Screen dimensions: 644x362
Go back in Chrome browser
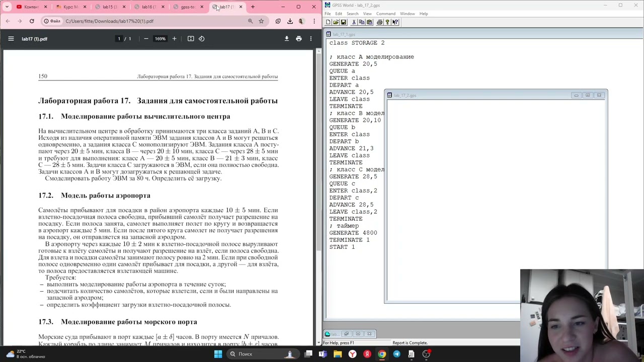pyautogui.click(x=8, y=21)
